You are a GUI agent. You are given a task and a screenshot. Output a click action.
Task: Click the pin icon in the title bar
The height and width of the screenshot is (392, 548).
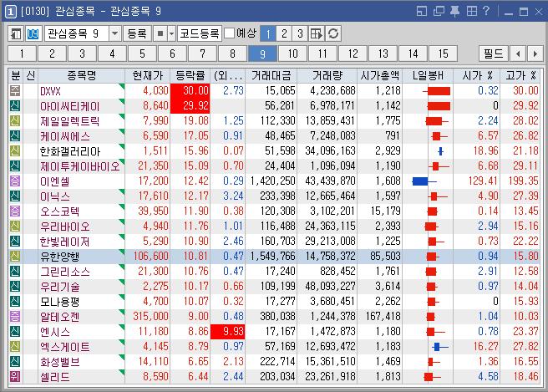coord(454,11)
